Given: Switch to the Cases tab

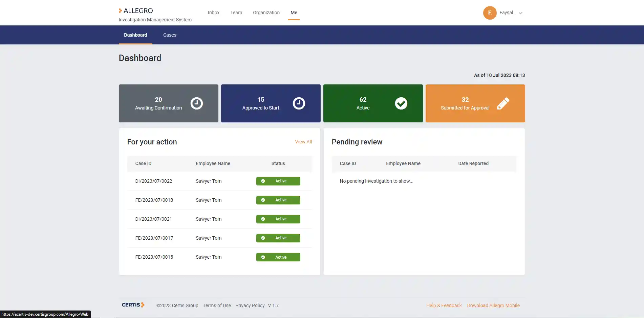Looking at the screenshot, I should coord(170,35).
